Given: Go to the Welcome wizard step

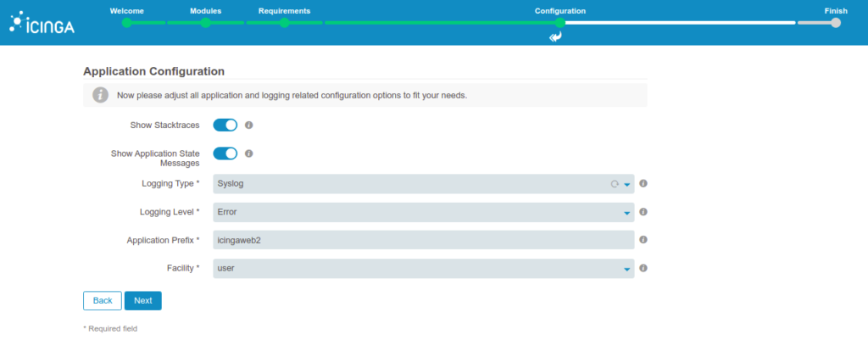Looking at the screenshot, I should pos(127,11).
